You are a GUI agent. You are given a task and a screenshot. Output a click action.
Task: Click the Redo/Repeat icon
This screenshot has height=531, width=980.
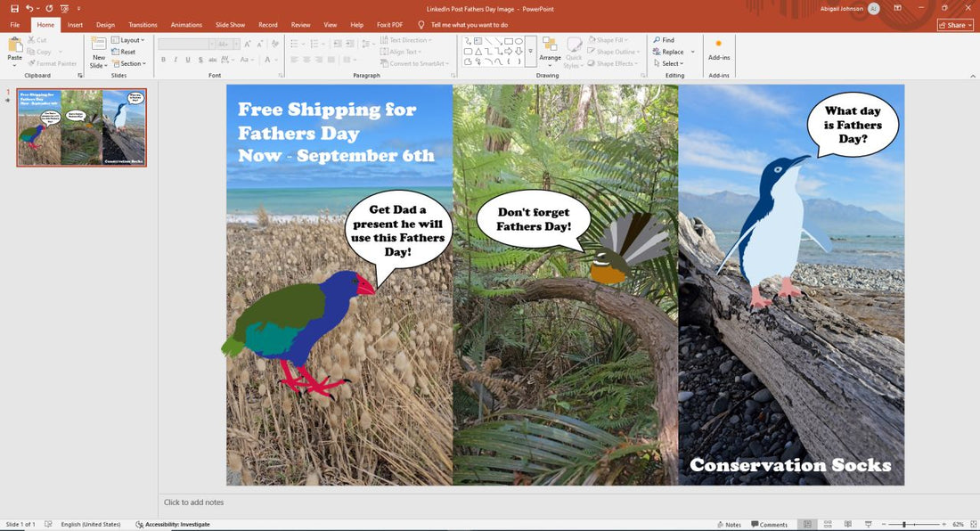point(49,9)
